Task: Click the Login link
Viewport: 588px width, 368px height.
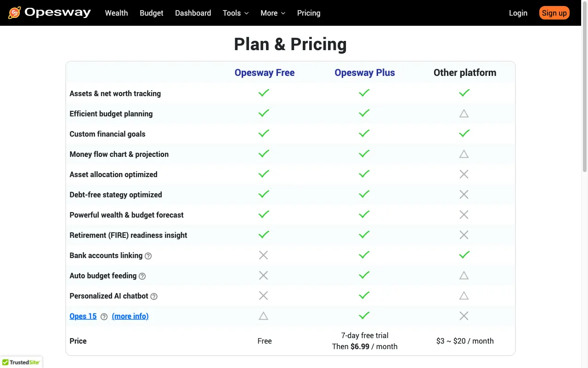Action: point(518,13)
